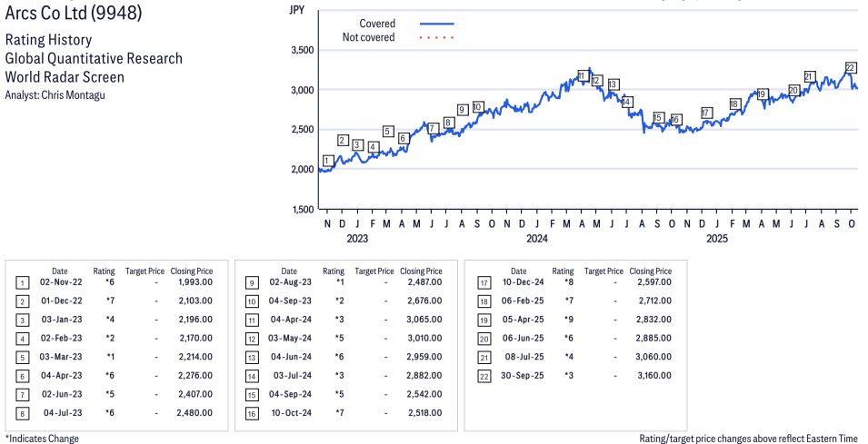The image size is (868, 444).
Task: Click the 3,065.00 closing price cell
Action: [x=421, y=319]
